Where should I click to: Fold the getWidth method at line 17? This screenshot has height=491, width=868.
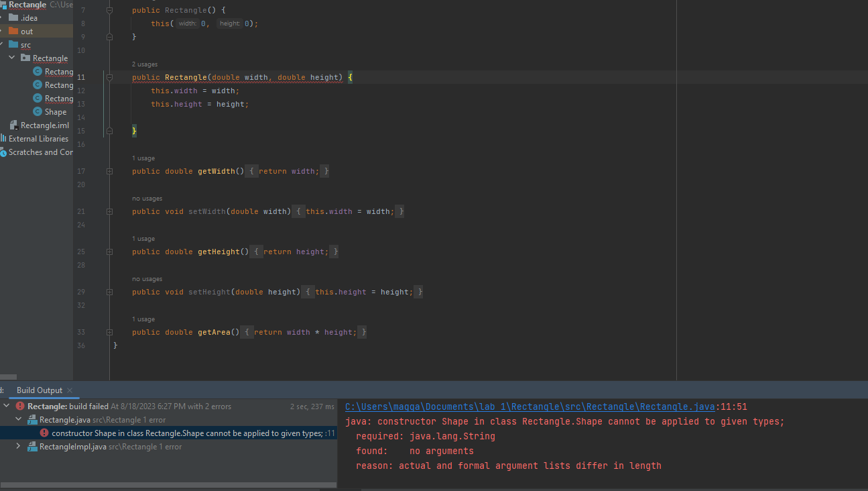(109, 170)
